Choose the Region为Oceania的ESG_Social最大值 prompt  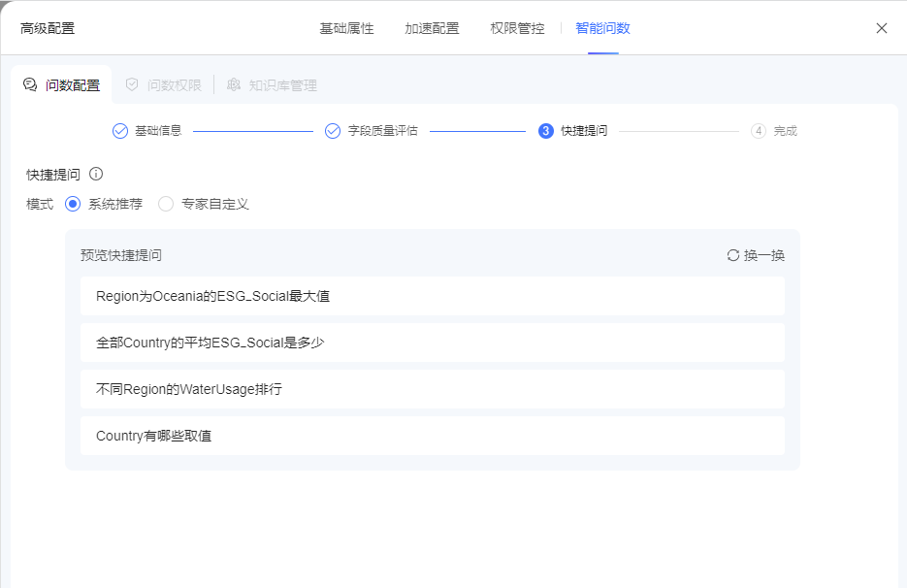[x=433, y=296]
